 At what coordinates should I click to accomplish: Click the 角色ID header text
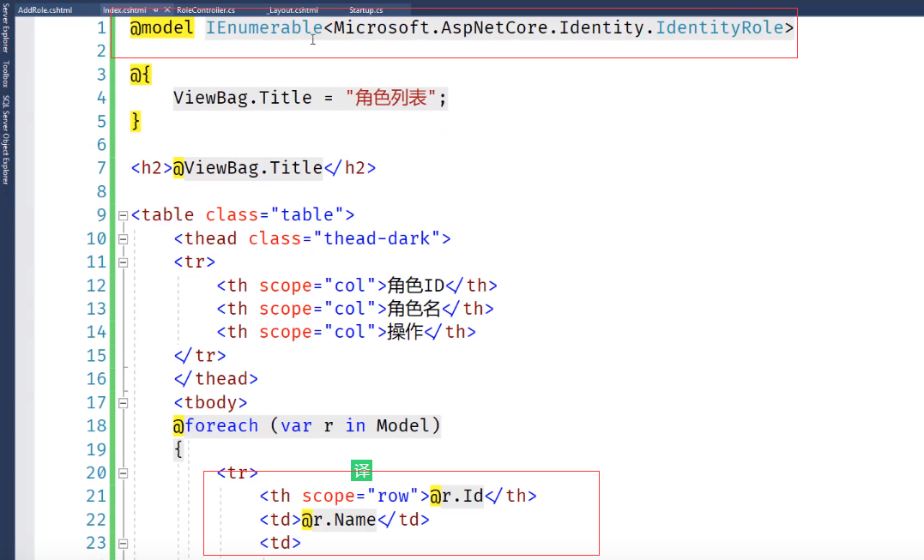(x=415, y=286)
